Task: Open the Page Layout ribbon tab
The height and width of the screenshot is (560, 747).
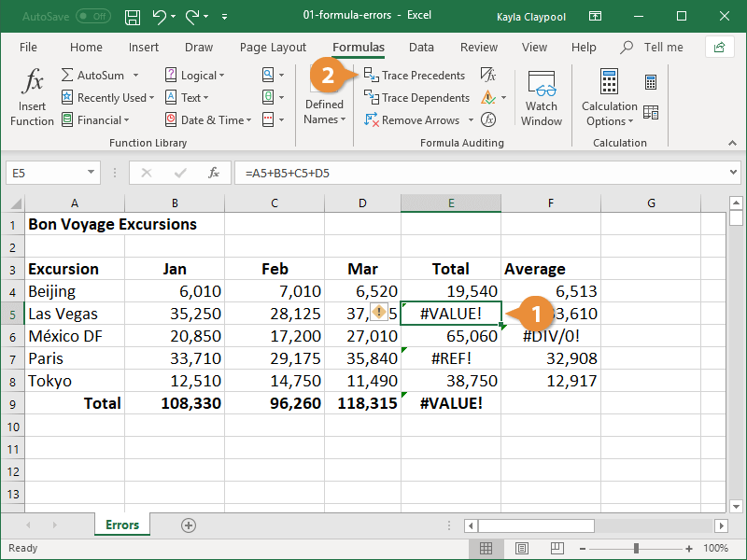Action: click(x=273, y=48)
